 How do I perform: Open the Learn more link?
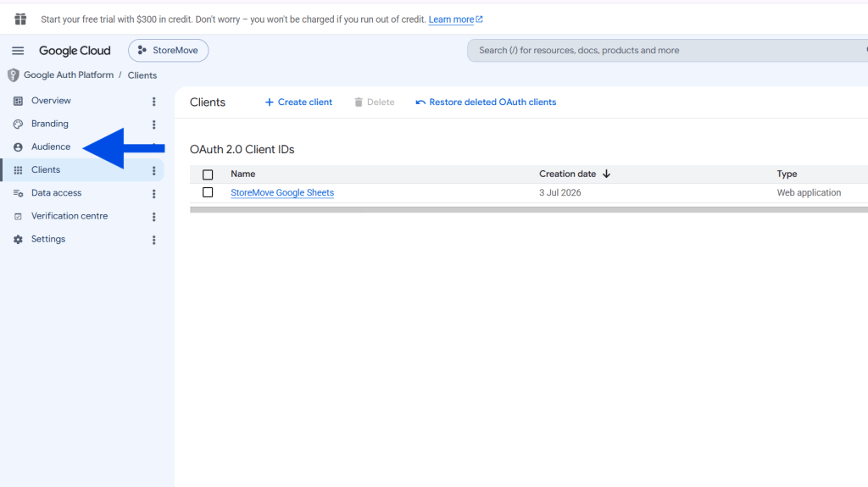(455, 19)
